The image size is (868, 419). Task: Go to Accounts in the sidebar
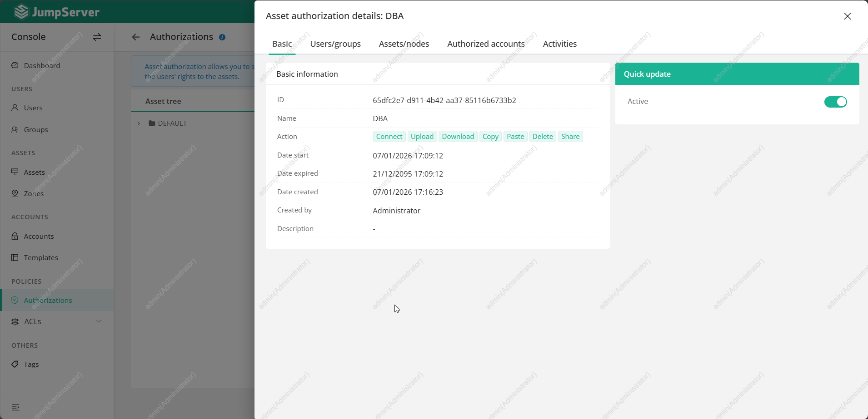pyautogui.click(x=39, y=236)
